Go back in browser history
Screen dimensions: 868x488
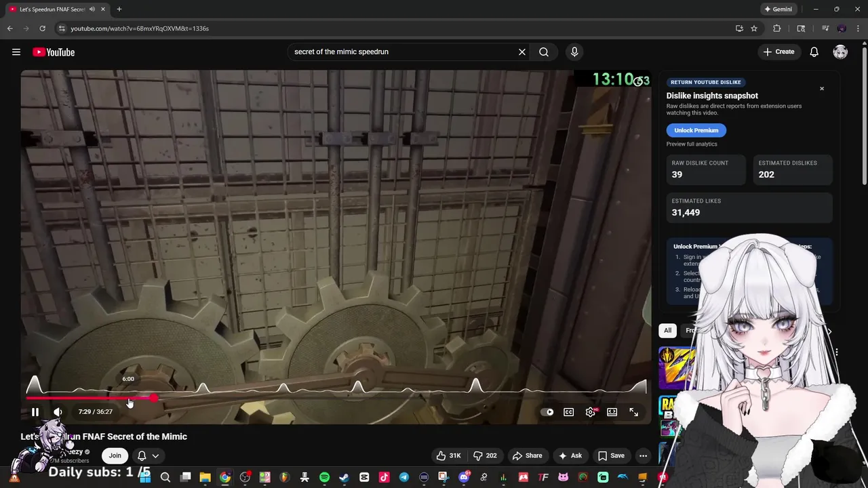(x=9, y=28)
